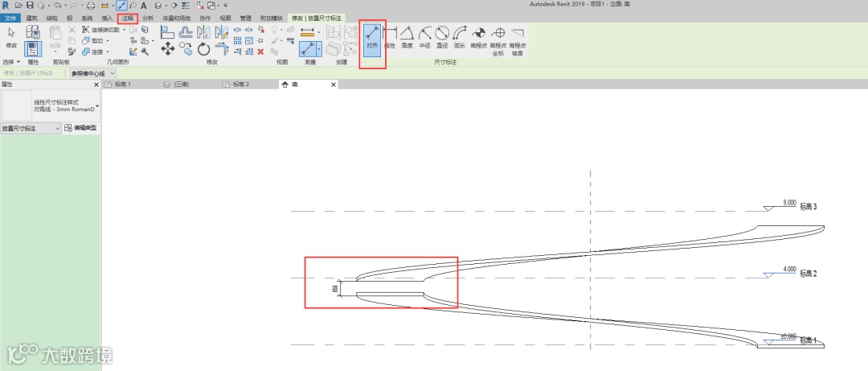The width and height of the screenshot is (868, 371).
Task: Click the dimension type preview thumbnail
Action: 17,105
